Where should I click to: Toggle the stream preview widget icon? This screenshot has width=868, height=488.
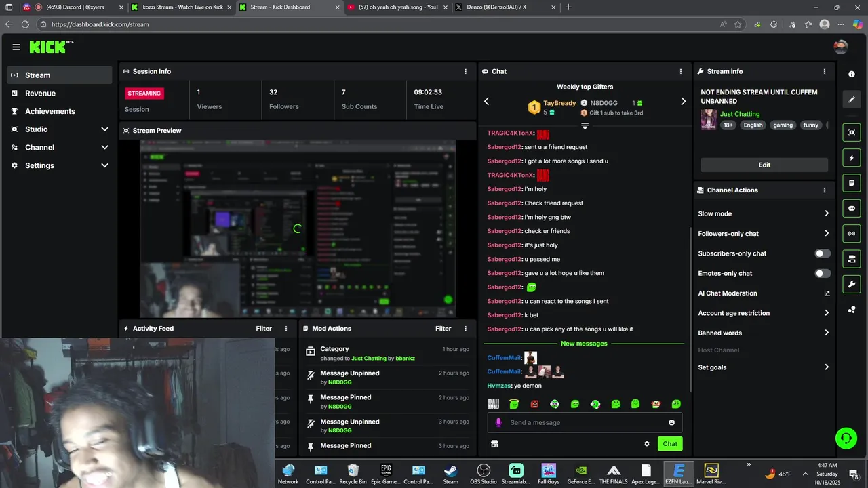852,132
